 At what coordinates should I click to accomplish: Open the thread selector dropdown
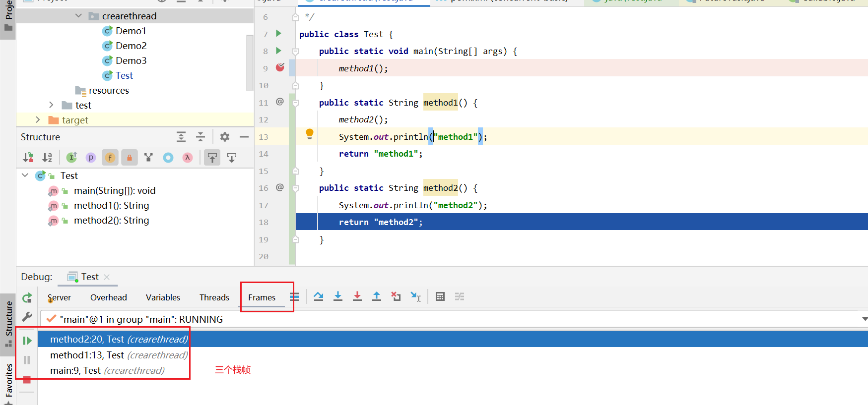(865, 319)
